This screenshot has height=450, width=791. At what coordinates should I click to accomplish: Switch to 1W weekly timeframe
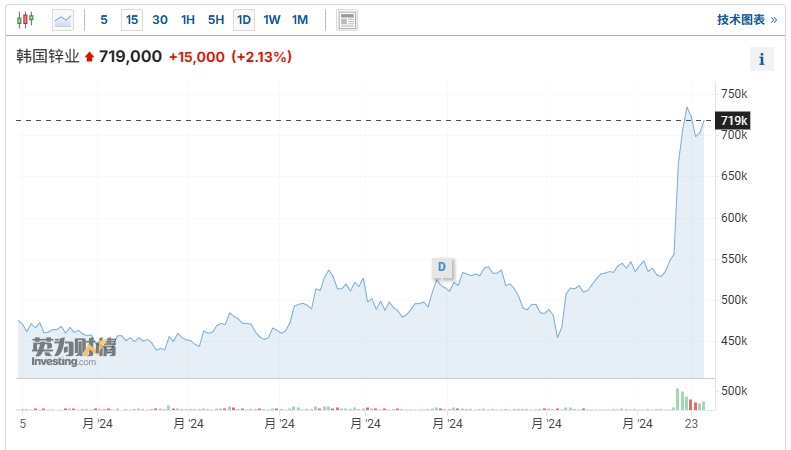pyautogui.click(x=272, y=19)
